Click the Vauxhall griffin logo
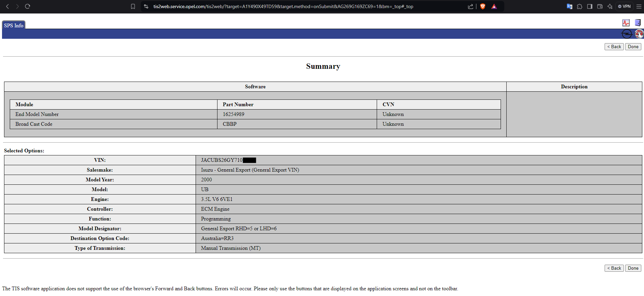 click(639, 34)
